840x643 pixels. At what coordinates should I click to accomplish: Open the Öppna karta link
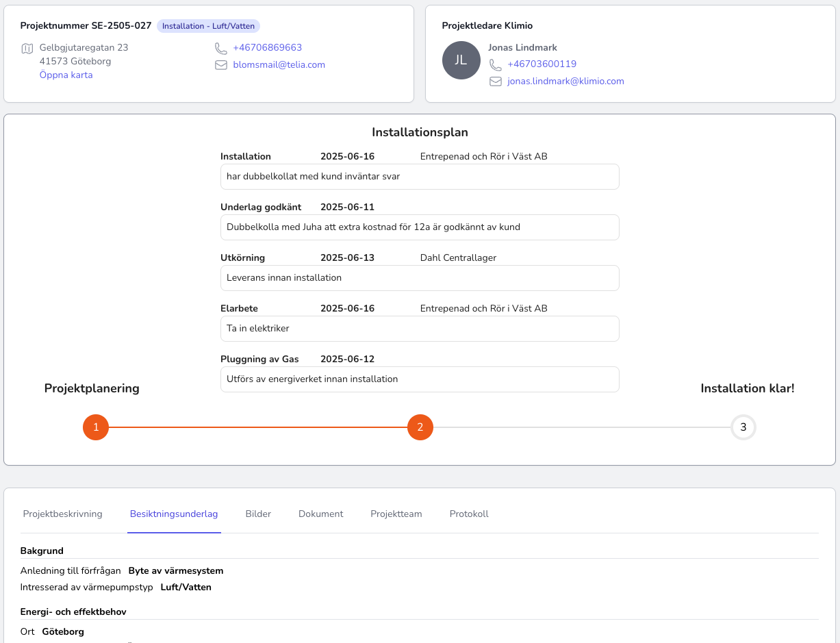(66, 75)
